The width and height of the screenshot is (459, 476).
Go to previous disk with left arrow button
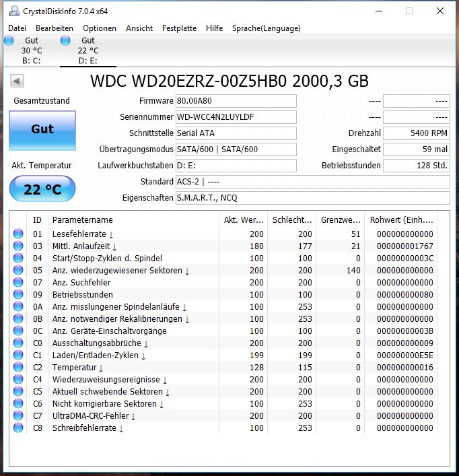point(17,81)
